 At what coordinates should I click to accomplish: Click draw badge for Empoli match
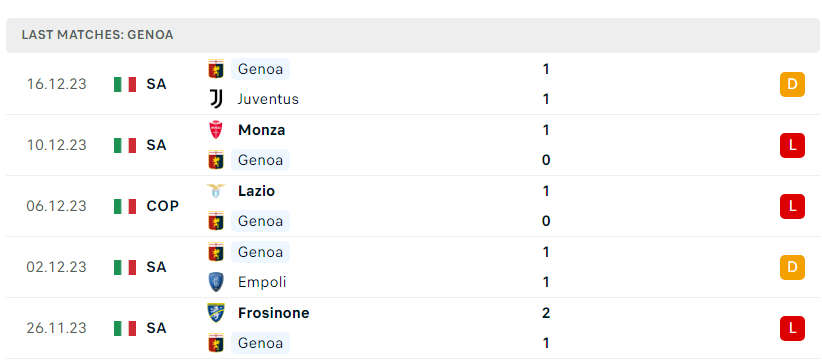[792, 267]
